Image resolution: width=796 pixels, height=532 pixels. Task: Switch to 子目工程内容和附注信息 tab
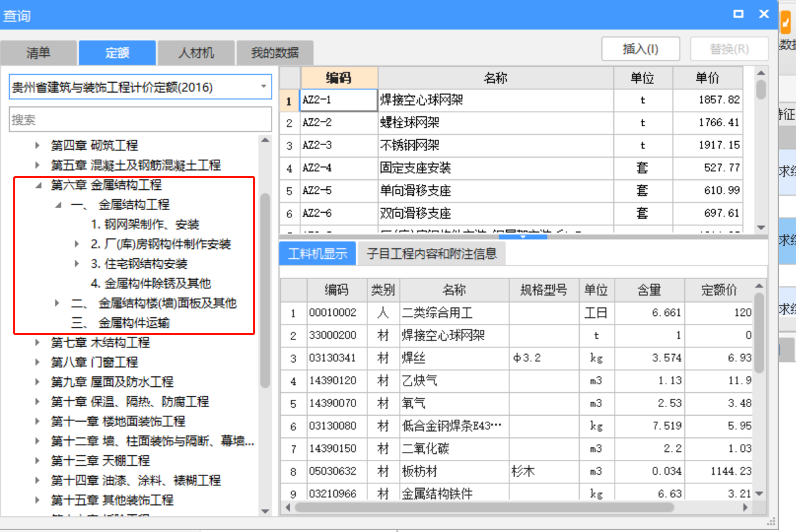tap(432, 253)
